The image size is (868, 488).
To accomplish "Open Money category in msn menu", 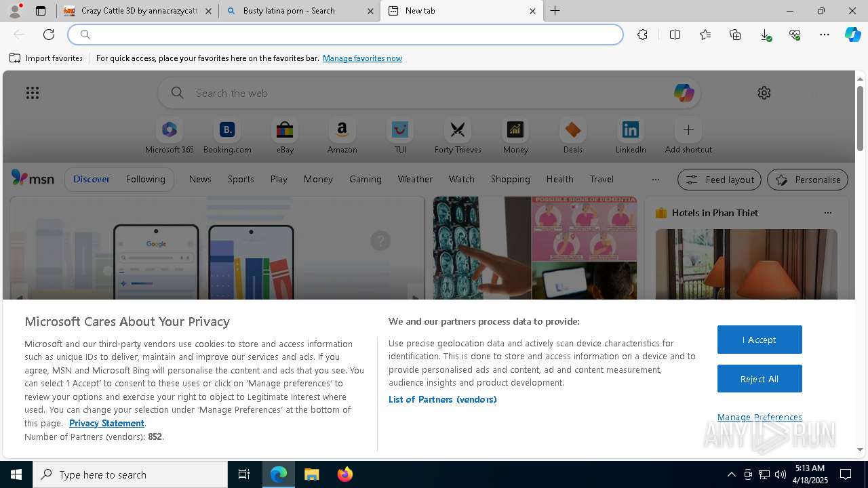I will [318, 179].
